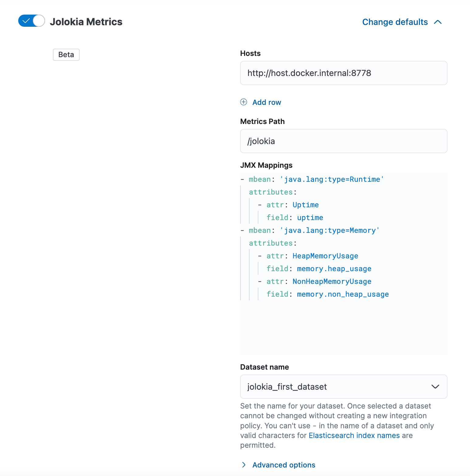
Task: Focus the Hosts URL input field
Action: click(344, 73)
